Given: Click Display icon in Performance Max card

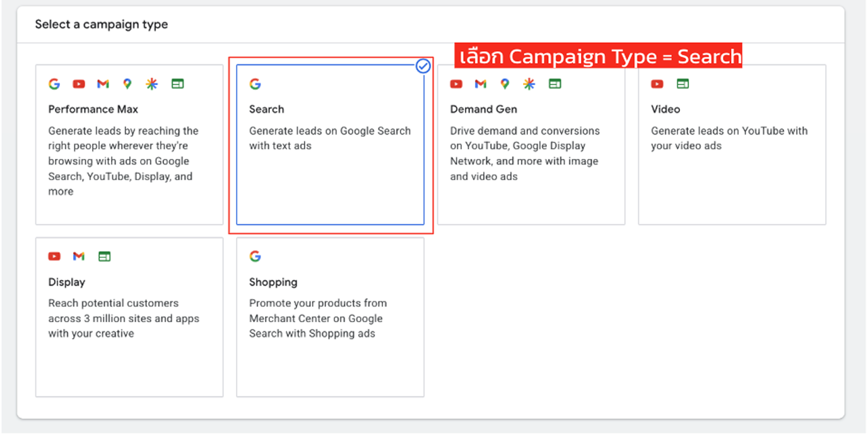Looking at the screenshot, I should pyautogui.click(x=178, y=84).
